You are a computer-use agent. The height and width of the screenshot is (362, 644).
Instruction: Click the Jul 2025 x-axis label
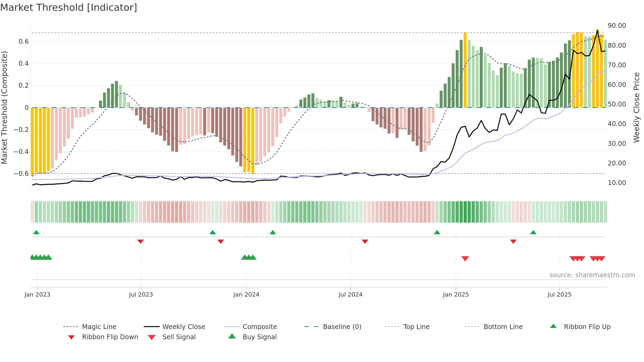[559, 294]
